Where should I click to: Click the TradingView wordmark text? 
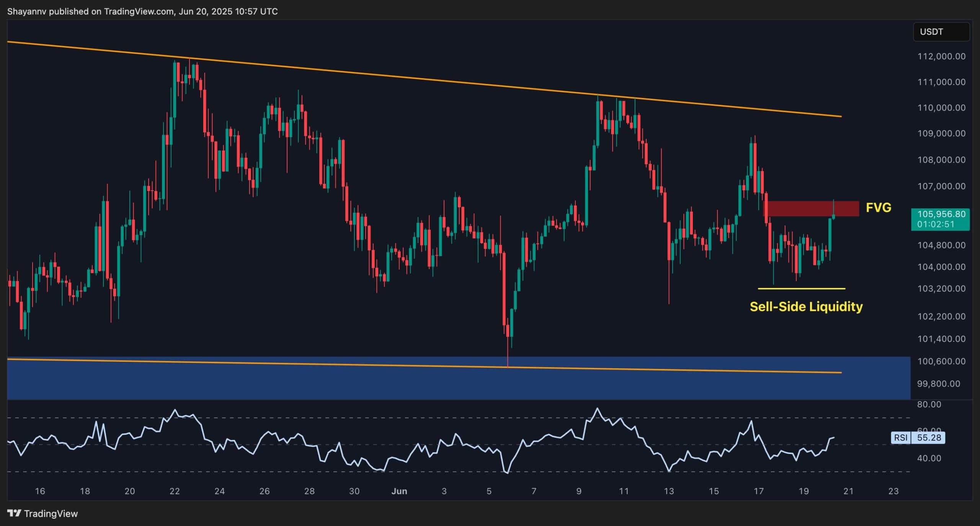(x=51, y=513)
